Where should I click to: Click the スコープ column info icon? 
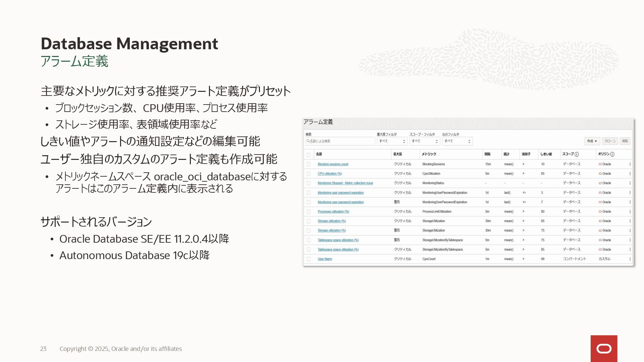point(577,155)
